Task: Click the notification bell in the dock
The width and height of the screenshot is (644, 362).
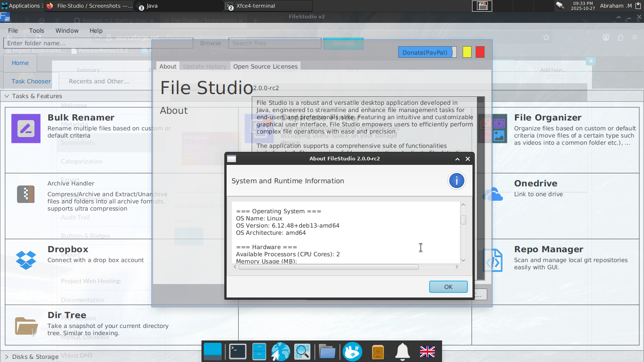Action: tap(403, 352)
